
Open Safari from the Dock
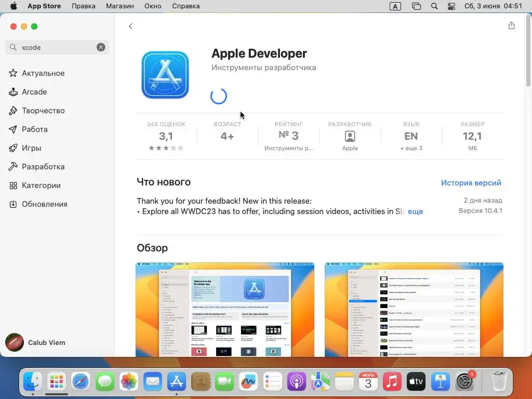pos(81,382)
